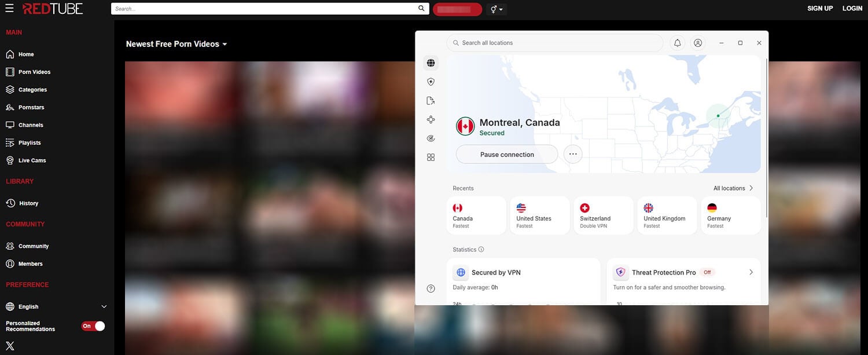868x355 pixels.
Task: Click the History clock icon in the sidebar
Action: point(10,203)
